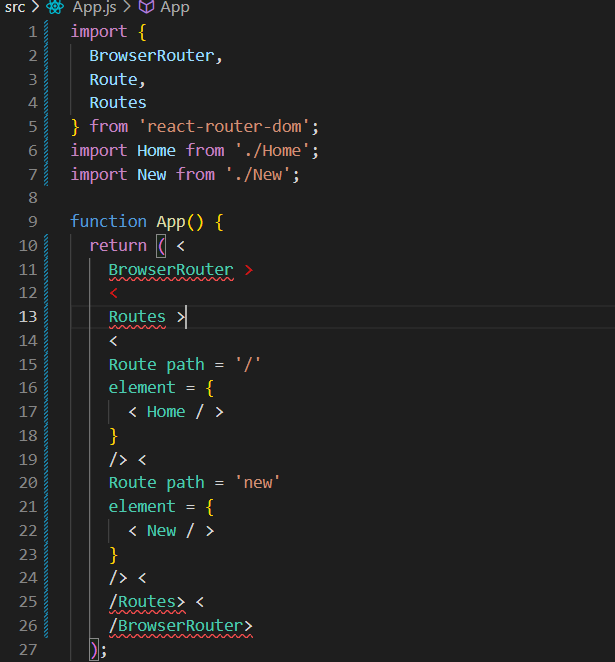Click New component on line 22
This screenshot has width=615, height=662.
(161, 531)
